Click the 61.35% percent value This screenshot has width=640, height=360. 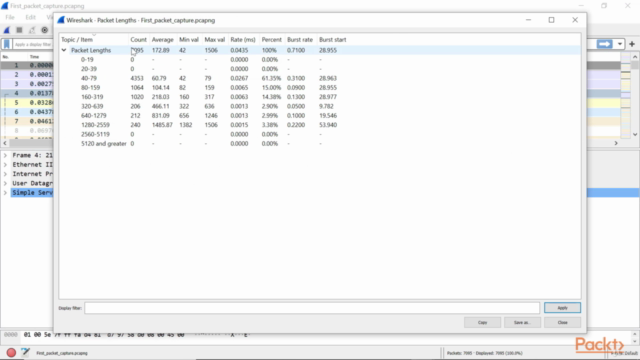(271, 78)
